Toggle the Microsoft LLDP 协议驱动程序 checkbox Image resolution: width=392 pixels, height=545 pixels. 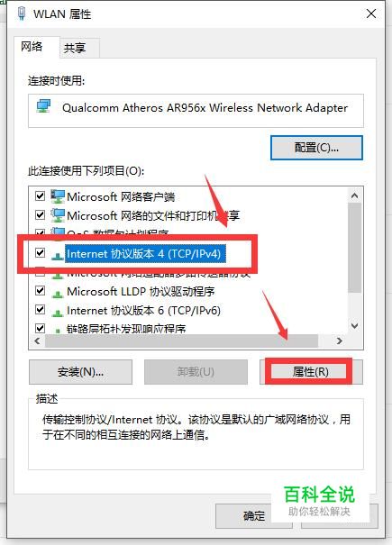[41, 290]
